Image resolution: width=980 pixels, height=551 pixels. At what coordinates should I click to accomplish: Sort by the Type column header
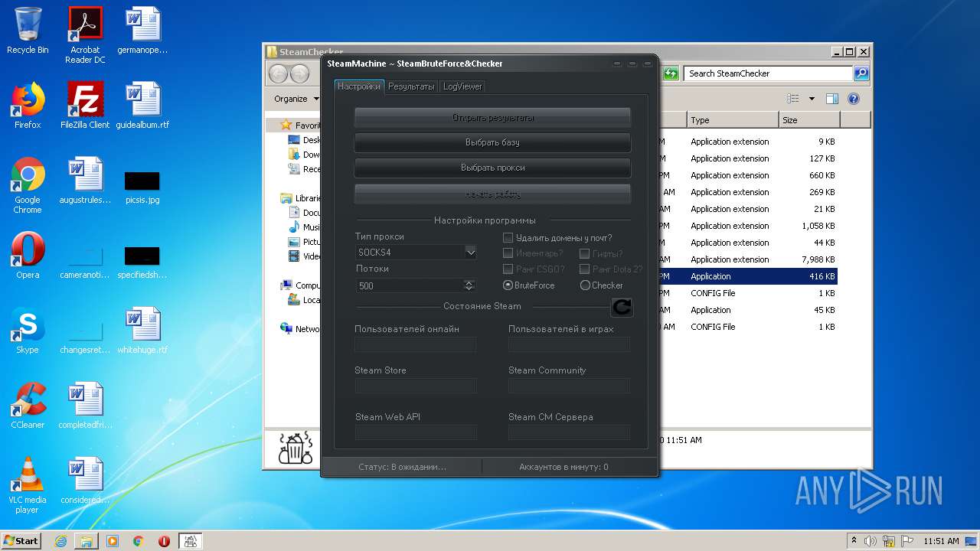pyautogui.click(x=733, y=120)
